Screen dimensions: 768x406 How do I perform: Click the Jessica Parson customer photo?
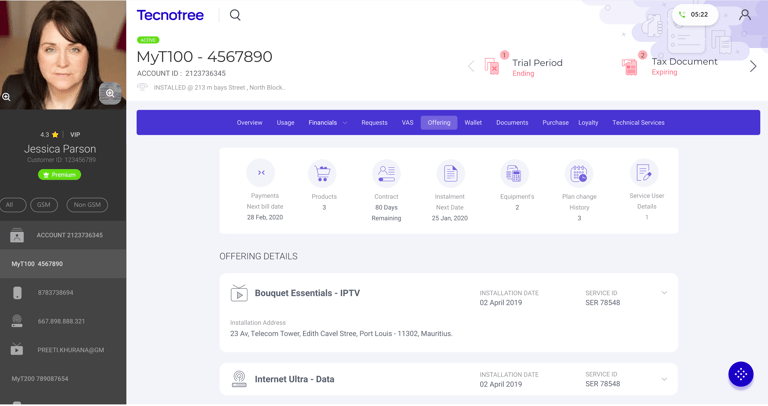[63, 55]
